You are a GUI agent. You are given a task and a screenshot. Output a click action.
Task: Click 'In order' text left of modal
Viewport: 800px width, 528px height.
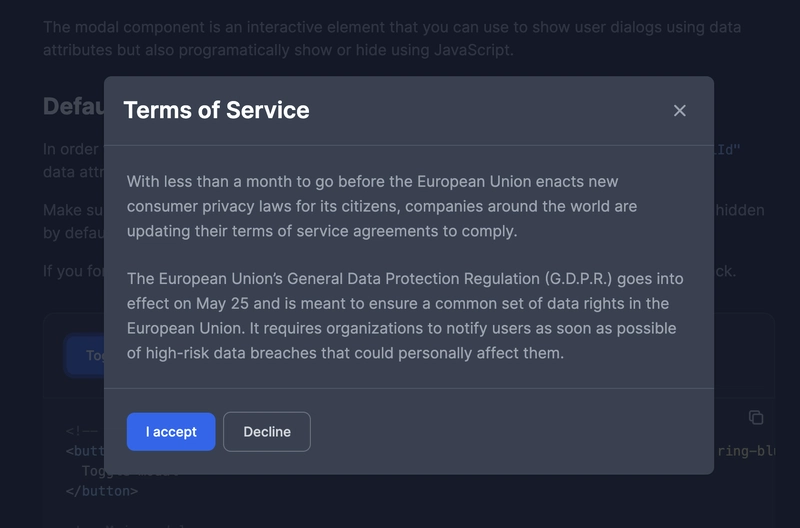point(70,149)
